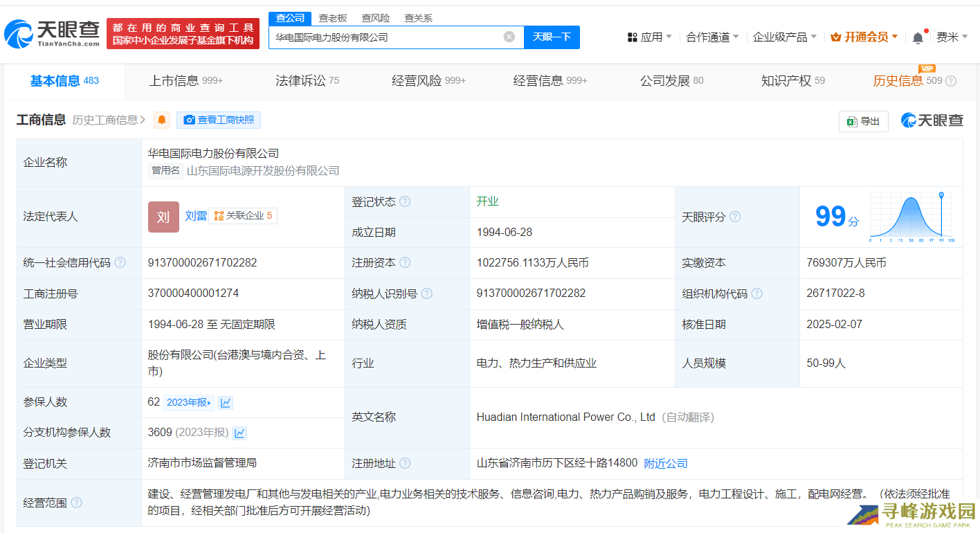Click the 刘 avatar of the legal representative

point(163,217)
